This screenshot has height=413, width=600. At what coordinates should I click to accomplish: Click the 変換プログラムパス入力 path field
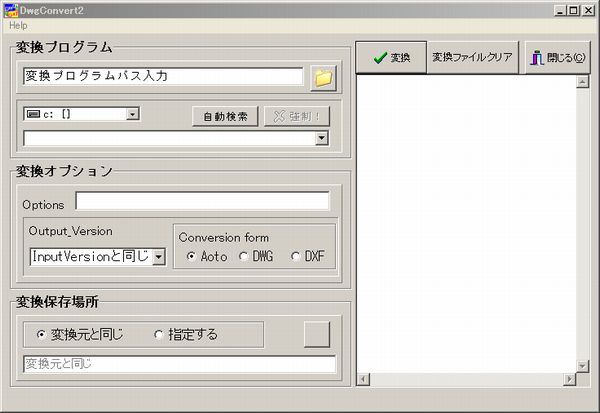[x=162, y=76]
